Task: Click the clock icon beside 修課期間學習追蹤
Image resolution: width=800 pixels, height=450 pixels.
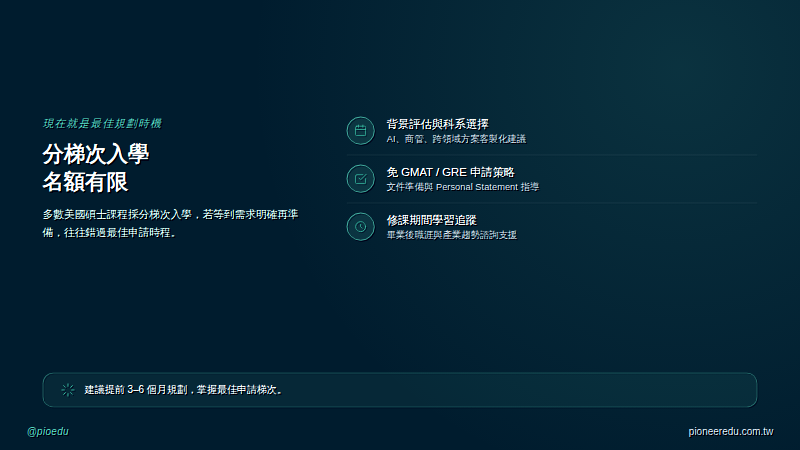Action: 360,227
